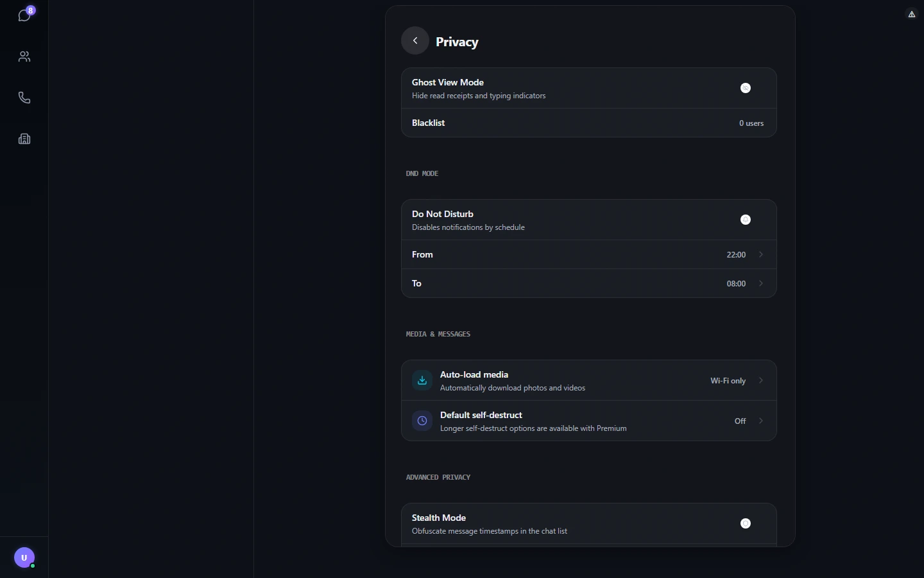
Task: Click the user avatar at bottom left
Action: point(24,557)
